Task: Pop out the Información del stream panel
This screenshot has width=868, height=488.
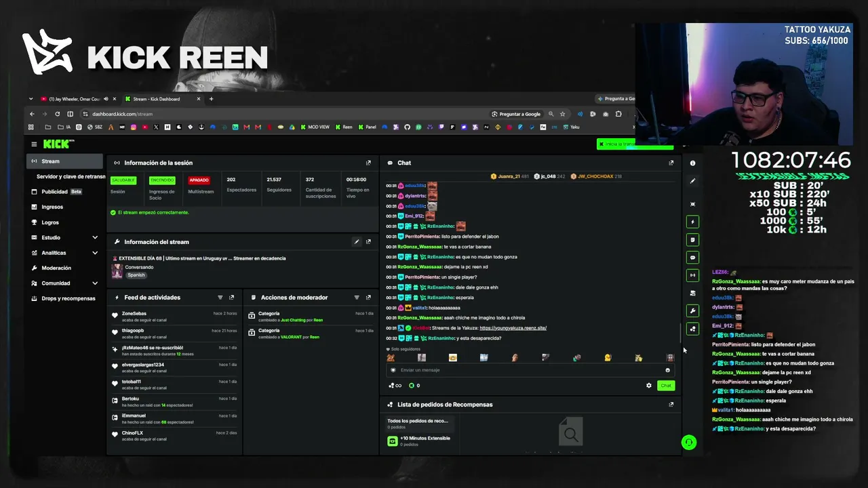Action: coord(368,242)
